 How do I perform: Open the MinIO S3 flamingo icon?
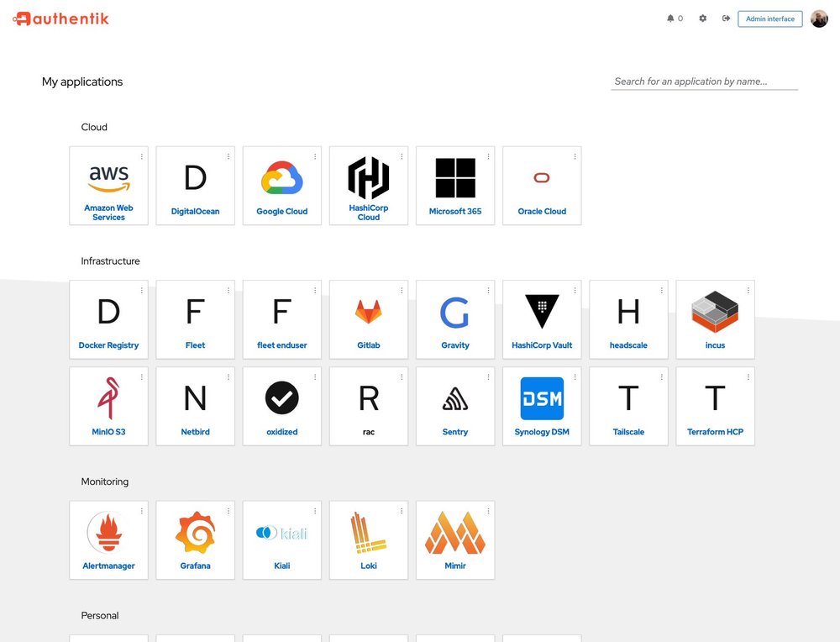108,398
